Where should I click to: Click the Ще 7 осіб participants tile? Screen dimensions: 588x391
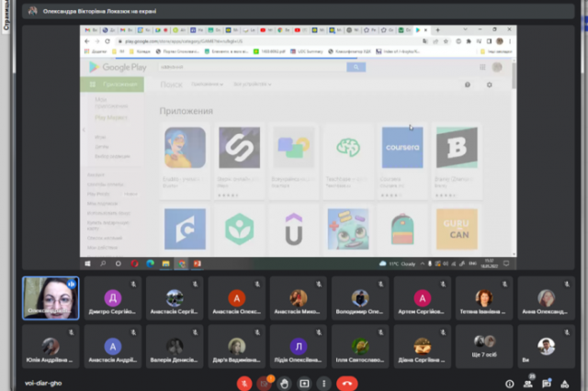tap(484, 347)
